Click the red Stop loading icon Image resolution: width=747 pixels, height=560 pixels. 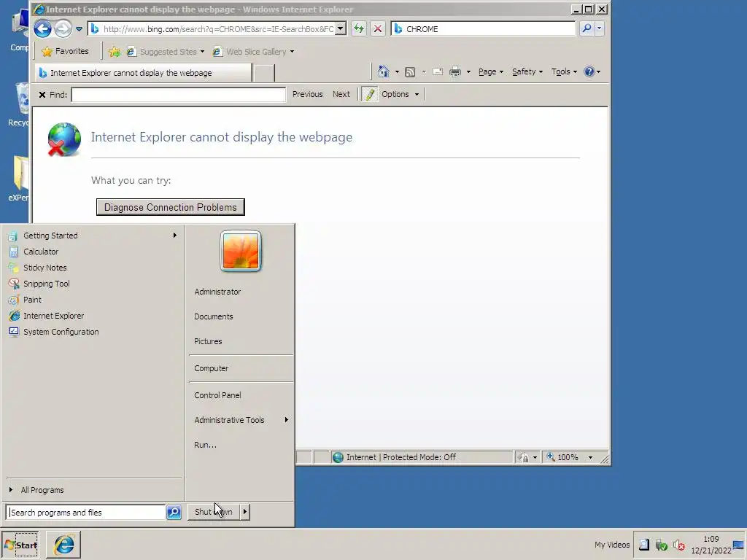coord(377,29)
